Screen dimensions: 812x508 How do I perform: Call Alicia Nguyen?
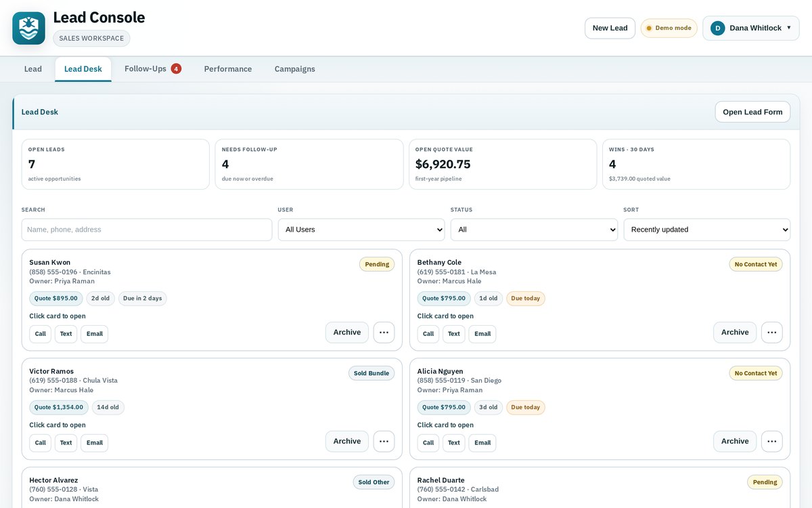tap(428, 443)
